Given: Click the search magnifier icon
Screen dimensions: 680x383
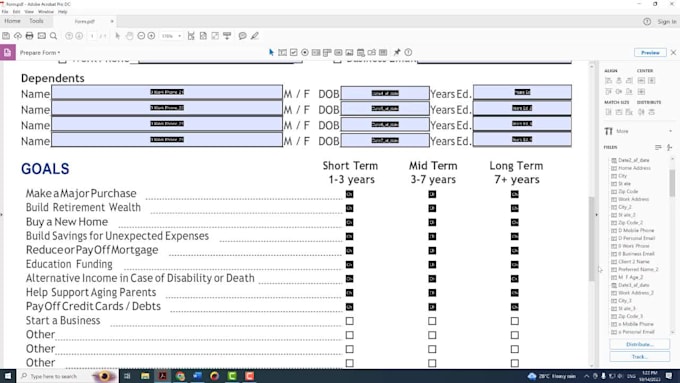Looking at the screenshot, I should click(x=53, y=36).
